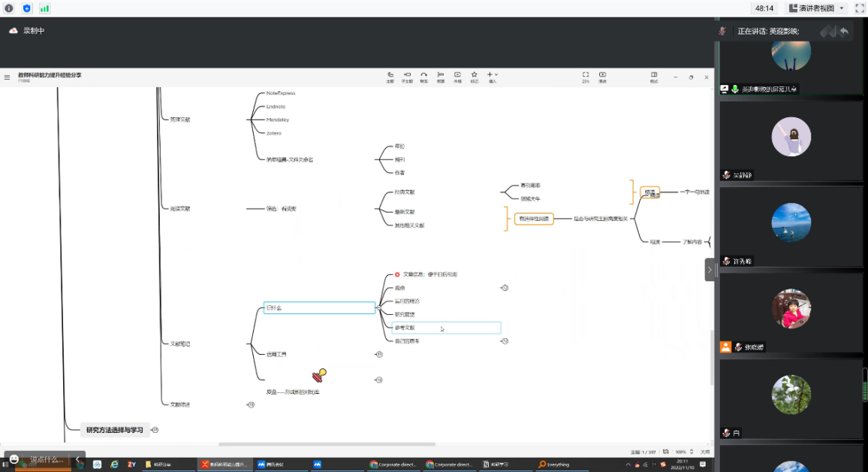Select the Mendeley node
Image resolution: width=868 pixels, height=472 pixels.
pos(277,120)
